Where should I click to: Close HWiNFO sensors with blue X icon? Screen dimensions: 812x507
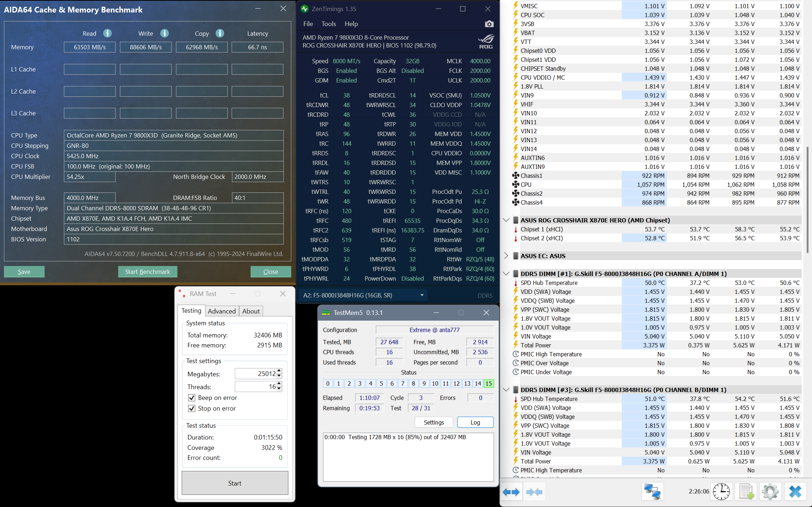(795, 492)
